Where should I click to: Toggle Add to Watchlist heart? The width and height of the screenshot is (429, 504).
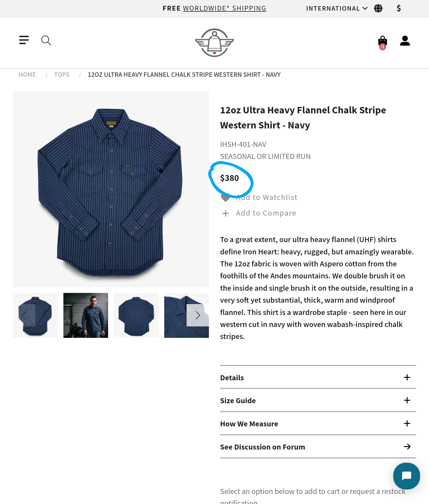coord(226,197)
